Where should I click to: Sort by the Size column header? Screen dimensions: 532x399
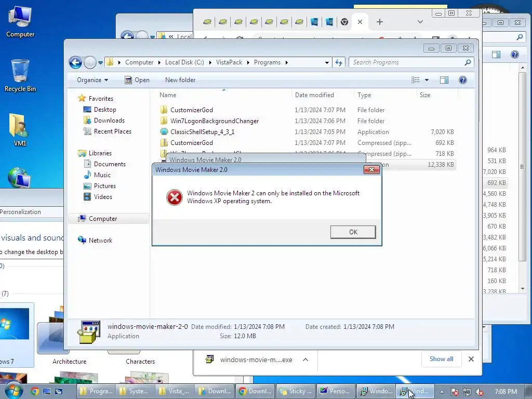[437, 95]
